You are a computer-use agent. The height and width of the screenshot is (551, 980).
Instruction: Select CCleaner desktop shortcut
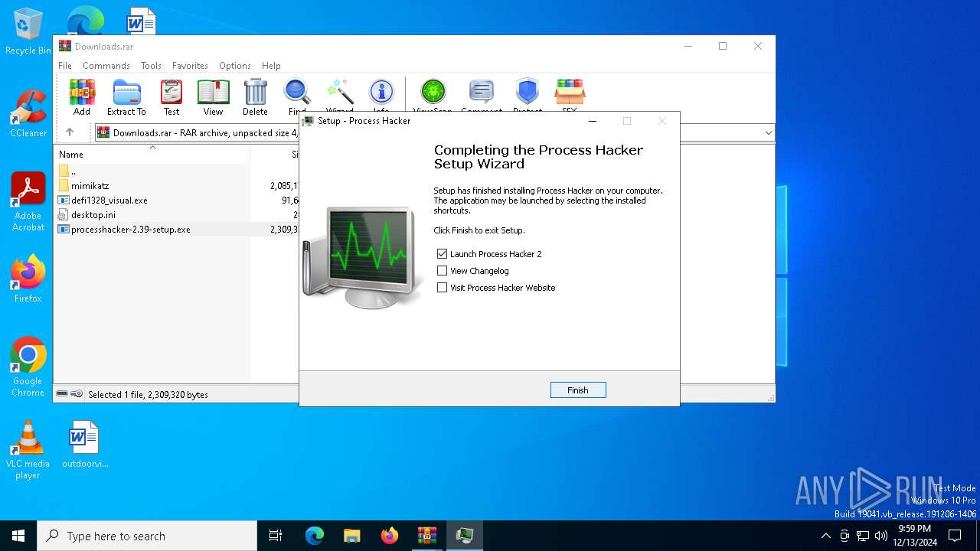click(28, 114)
